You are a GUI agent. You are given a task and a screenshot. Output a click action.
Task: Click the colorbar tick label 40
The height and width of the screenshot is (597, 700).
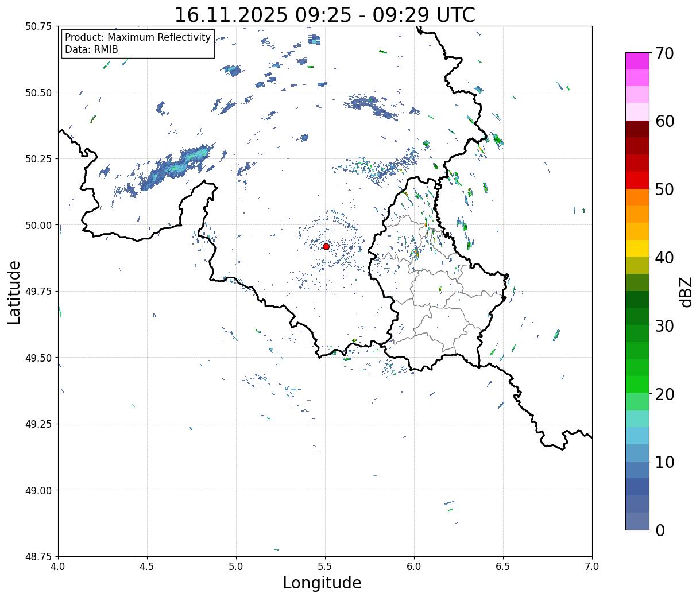(664, 257)
